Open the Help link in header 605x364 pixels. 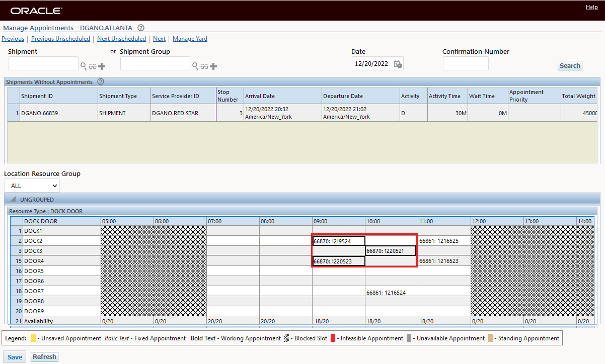[591, 8]
